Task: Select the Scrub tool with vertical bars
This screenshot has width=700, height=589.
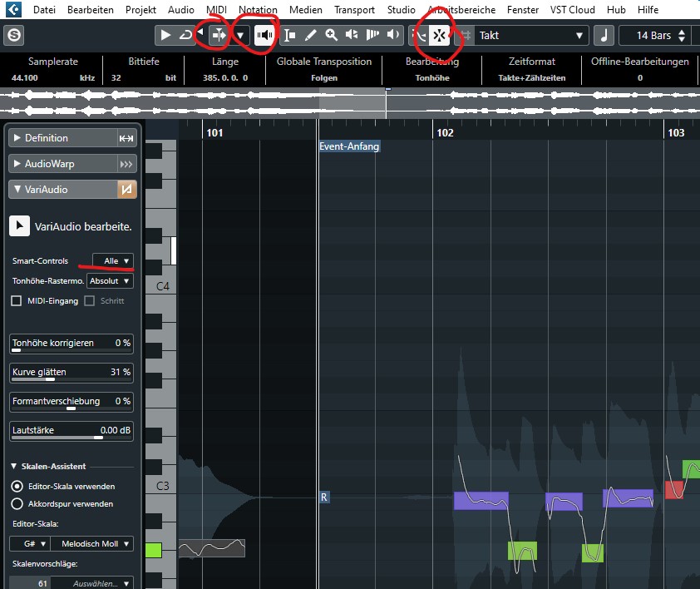Action: [372, 35]
